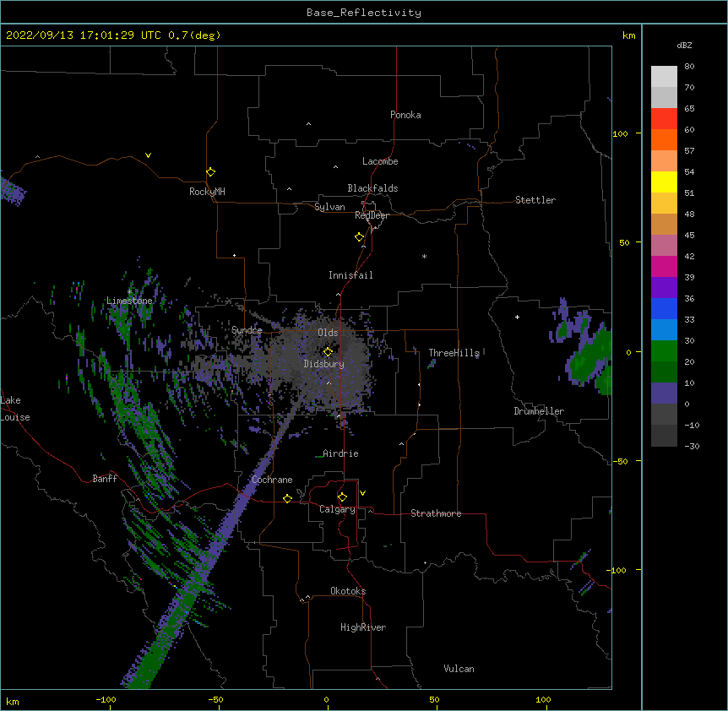The width and height of the screenshot is (728, 711).
Task: Click the Stettler town label
Action: 535,200
